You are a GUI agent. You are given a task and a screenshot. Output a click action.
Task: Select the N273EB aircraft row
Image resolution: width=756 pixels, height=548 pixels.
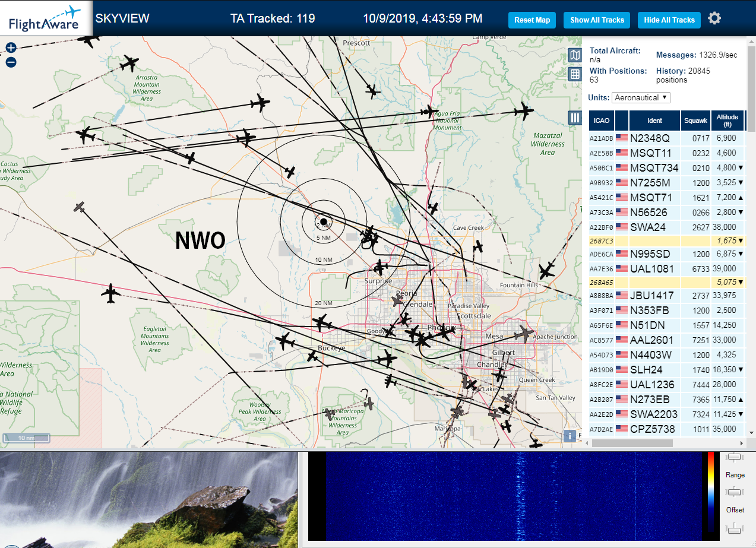[x=666, y=399]
